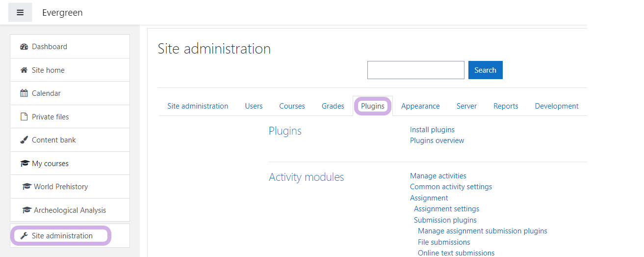Go to the Reports tab
The width and height of the screenshot is (644, 257).
[506, 106]
